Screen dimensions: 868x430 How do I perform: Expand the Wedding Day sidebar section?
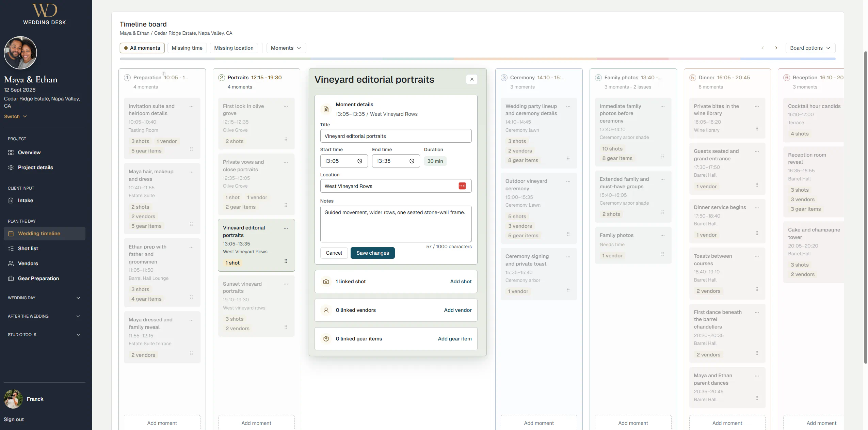pyautogui.click(x=45, y=298)
